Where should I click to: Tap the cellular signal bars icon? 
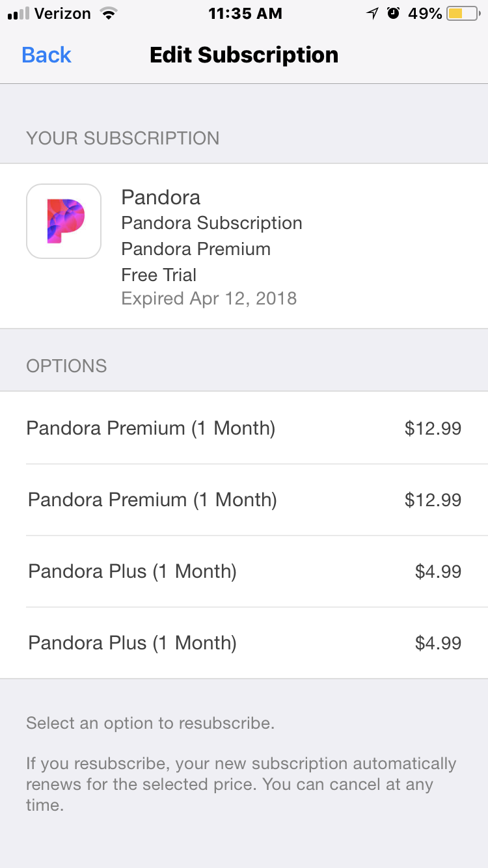coord(19,14)
